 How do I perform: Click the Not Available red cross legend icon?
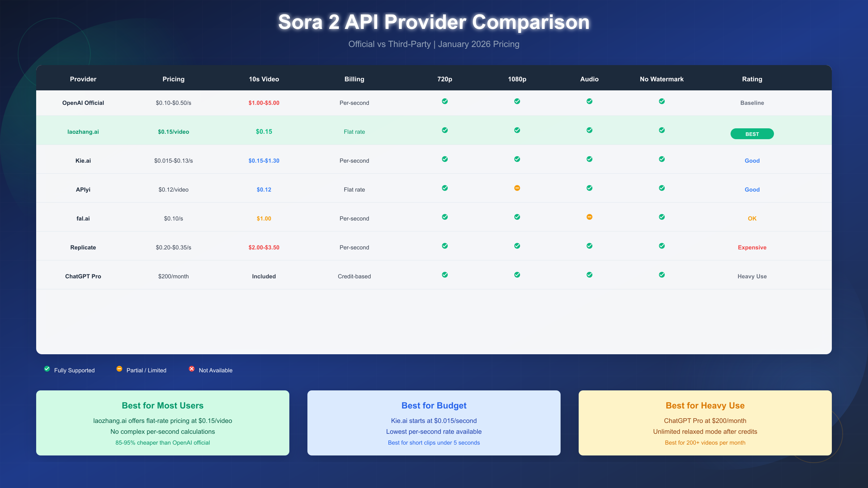pyautogui.click(x=191, y=369)
